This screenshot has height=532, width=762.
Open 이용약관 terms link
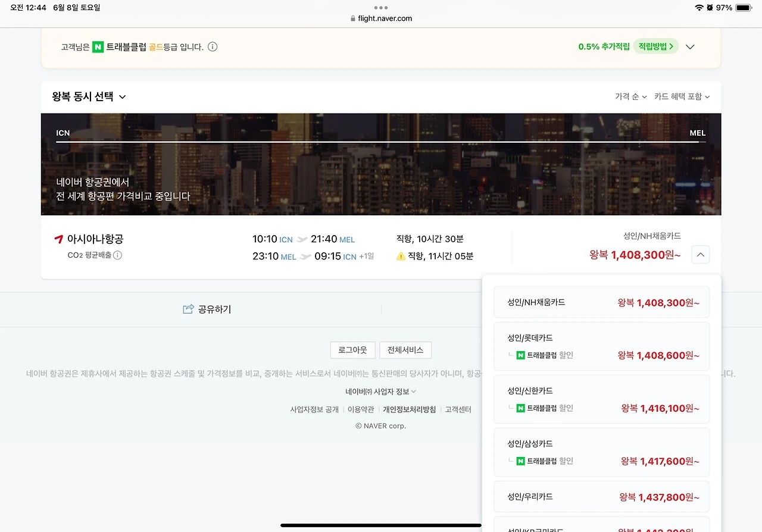point(361,409)
